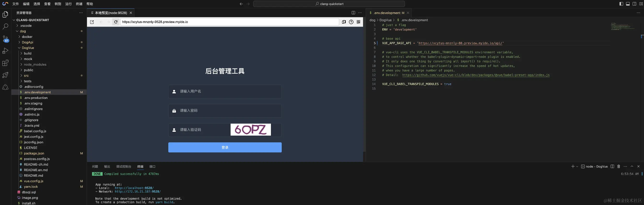Switch to the 输出 panel tab
Viewport: 644px width, 205px height.
107,166
